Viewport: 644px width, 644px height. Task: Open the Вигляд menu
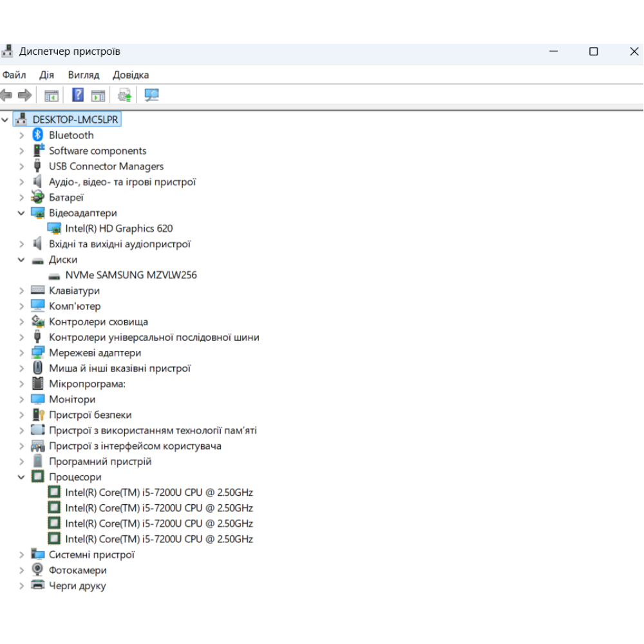[x=84, y=75]
